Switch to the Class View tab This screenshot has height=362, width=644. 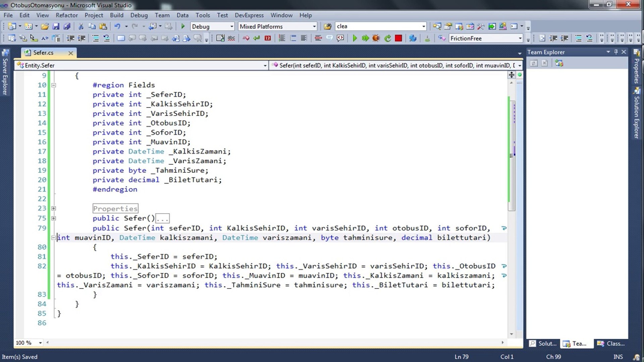tap(612, 344)
